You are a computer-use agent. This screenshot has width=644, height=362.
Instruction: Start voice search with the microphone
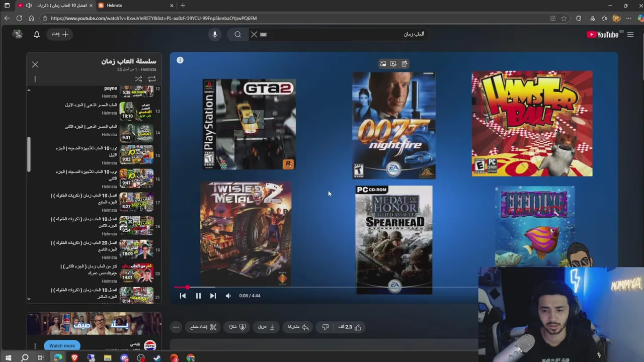(x=215, y=34)
